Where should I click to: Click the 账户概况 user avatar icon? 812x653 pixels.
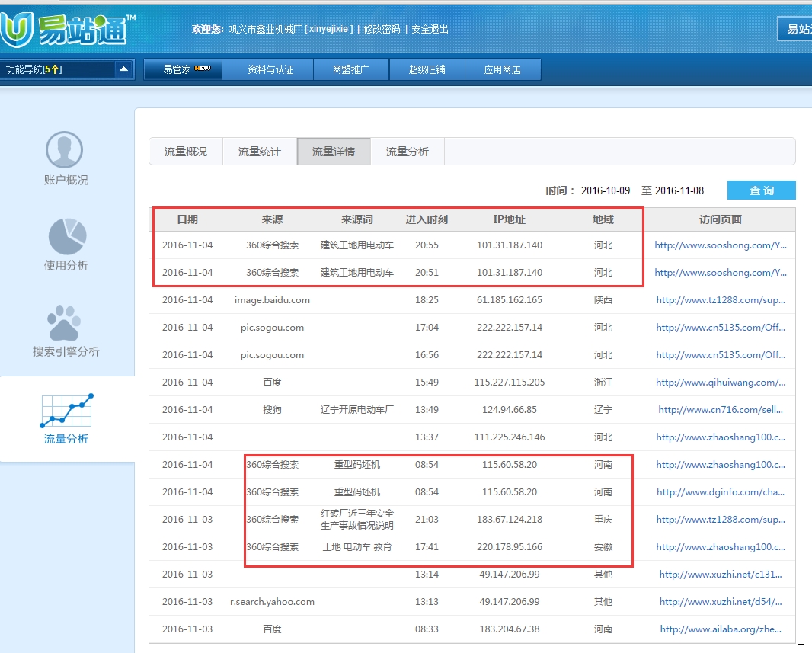(65, 149)
